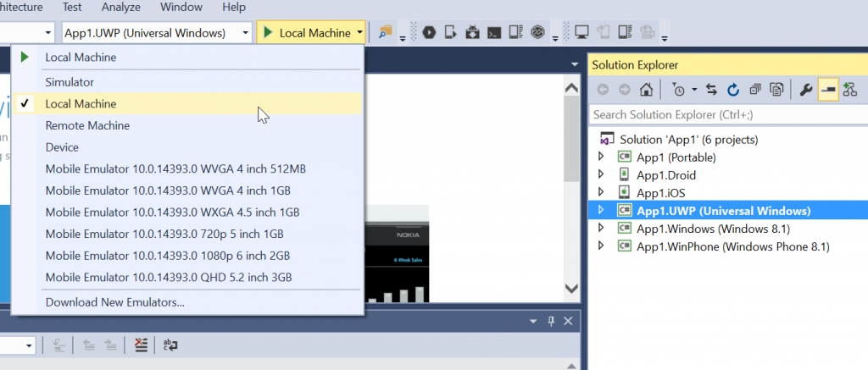Click the Pending Changes Filter clock icon
The image size is (868, 370).
coord(677,90)
